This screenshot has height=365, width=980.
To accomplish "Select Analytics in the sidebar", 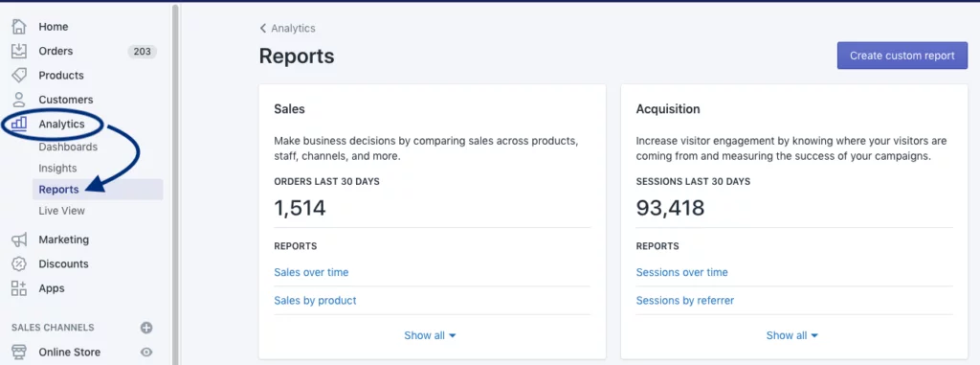I will [61, 124].
